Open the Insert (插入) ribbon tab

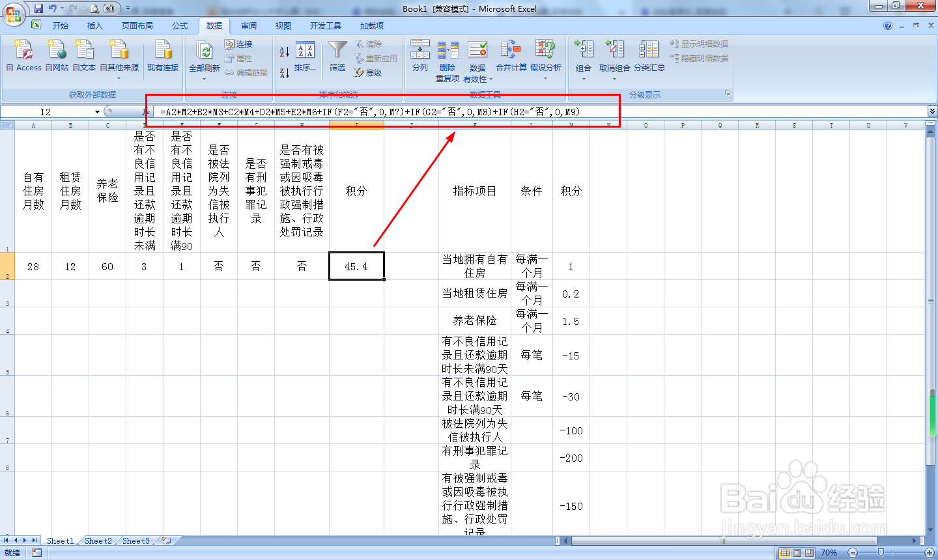coord(95,26)
